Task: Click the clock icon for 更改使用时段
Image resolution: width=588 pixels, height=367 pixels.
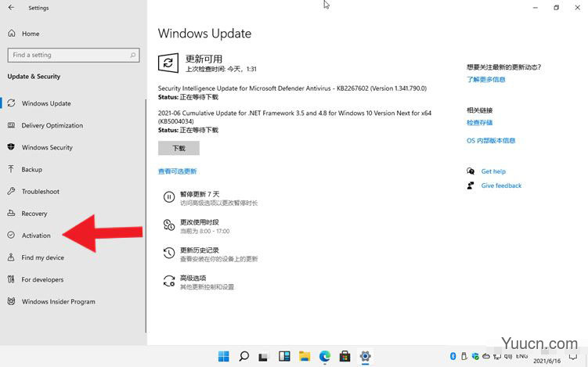Action: click(169, 225)
